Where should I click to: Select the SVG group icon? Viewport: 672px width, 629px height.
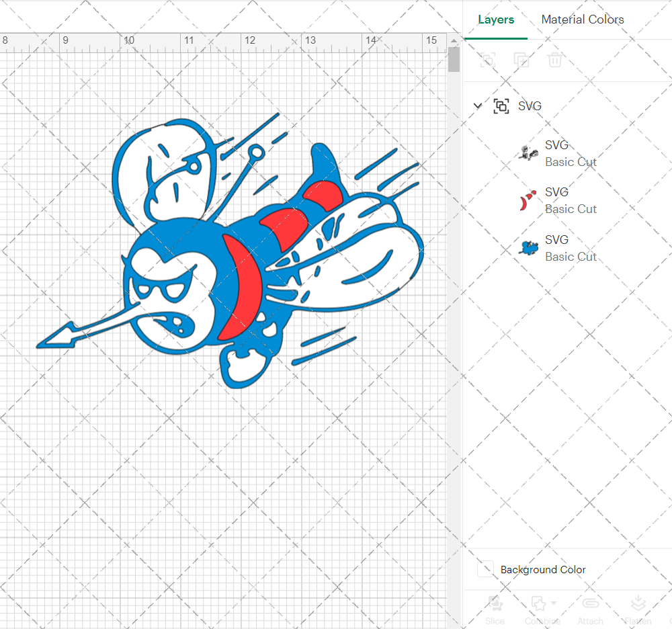tap(501, 106)
